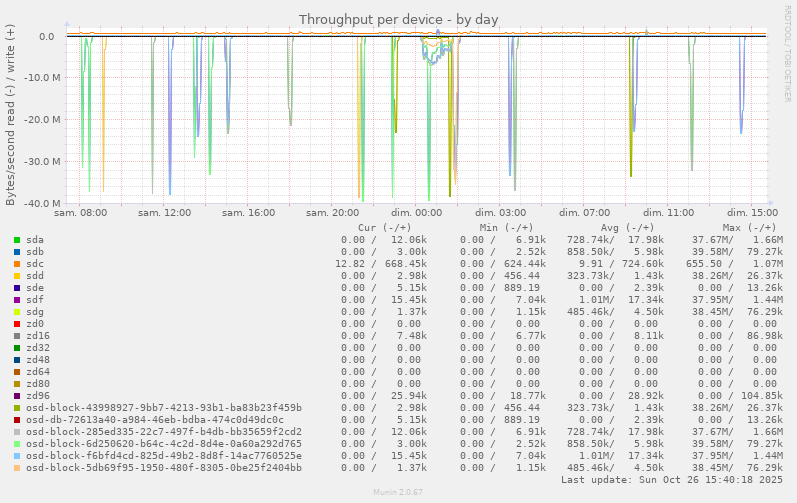Click the sdc legend color square
This screenshot has width=797, height=503.
point(17,264)
